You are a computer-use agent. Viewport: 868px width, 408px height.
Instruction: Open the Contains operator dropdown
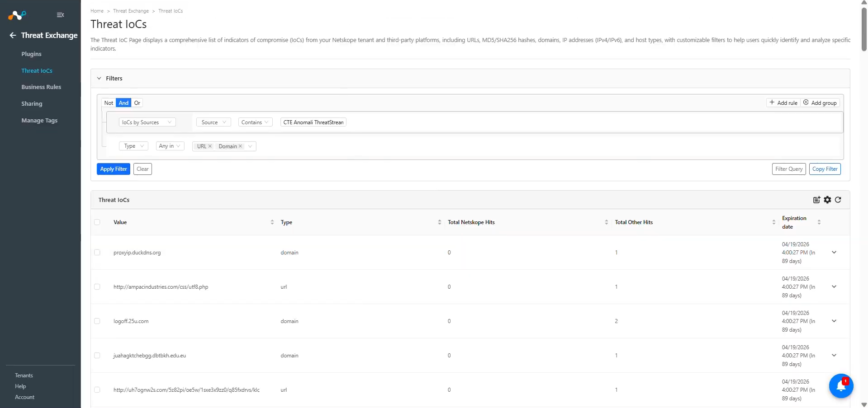point(255,122)
